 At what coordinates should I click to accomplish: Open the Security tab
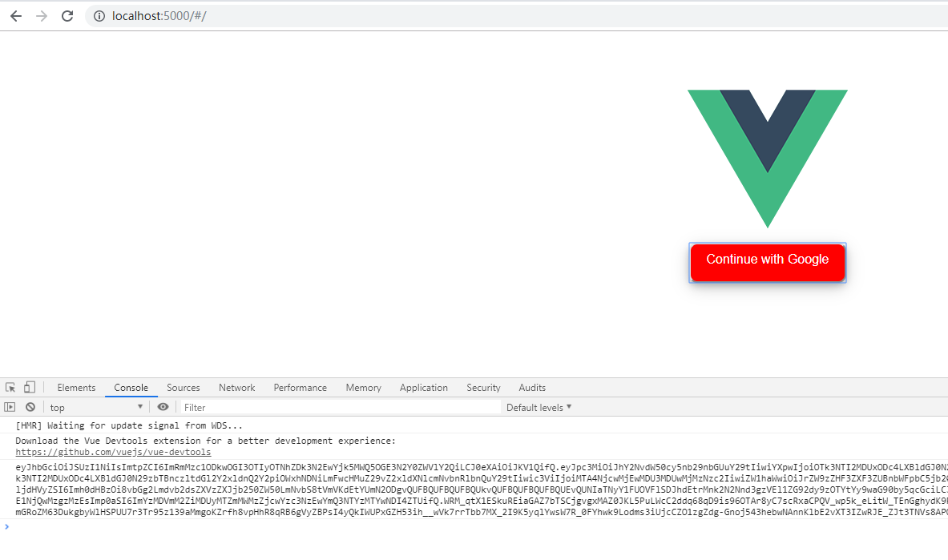(x=484, y=388)
